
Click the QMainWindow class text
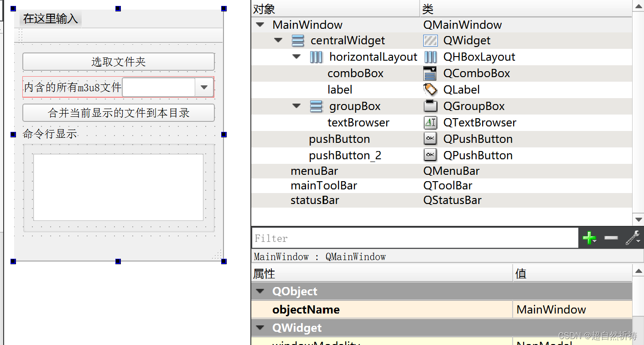coord(462,25)
